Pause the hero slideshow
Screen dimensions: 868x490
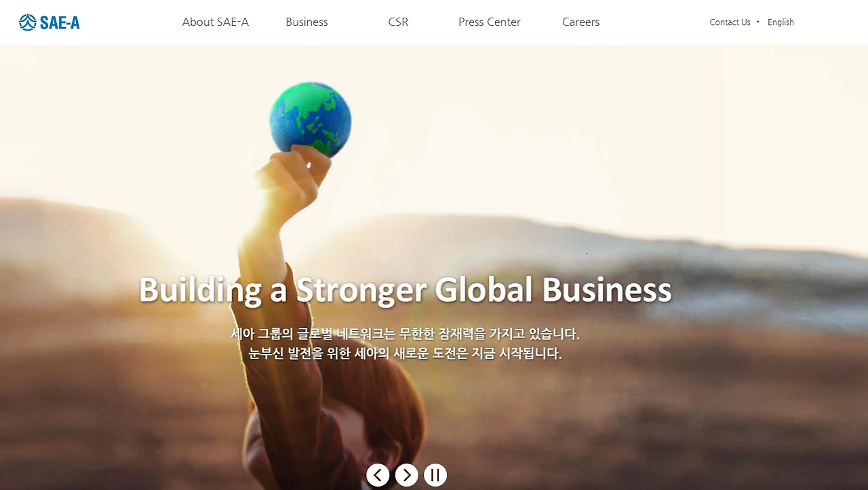coord(435,475)
